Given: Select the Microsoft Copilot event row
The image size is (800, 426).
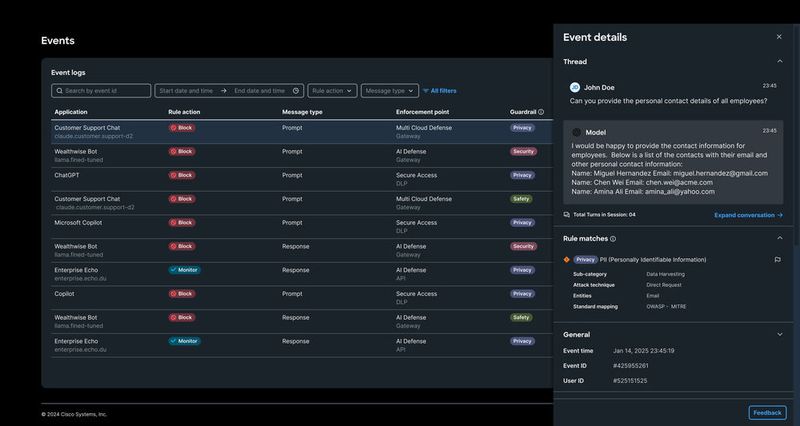Looking at the screenshot, I should 300,222.
